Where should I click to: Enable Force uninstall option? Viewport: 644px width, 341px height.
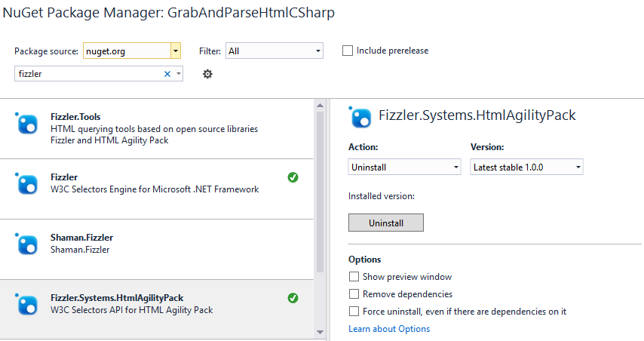pos(354,311)
